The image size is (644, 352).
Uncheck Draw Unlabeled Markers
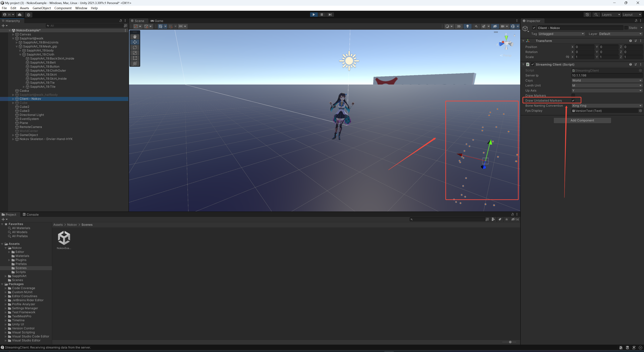pyautogui.click(x=573, y=100)
